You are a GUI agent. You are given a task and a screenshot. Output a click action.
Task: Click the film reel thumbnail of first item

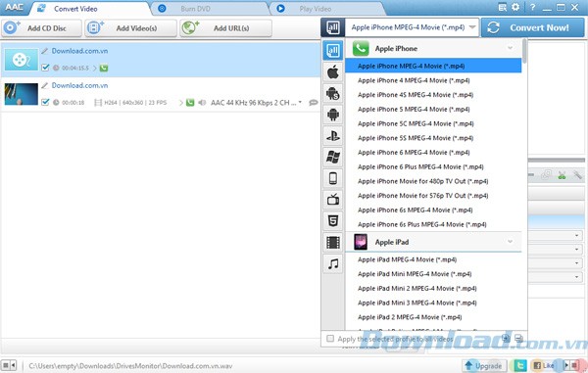coord(21,60)
